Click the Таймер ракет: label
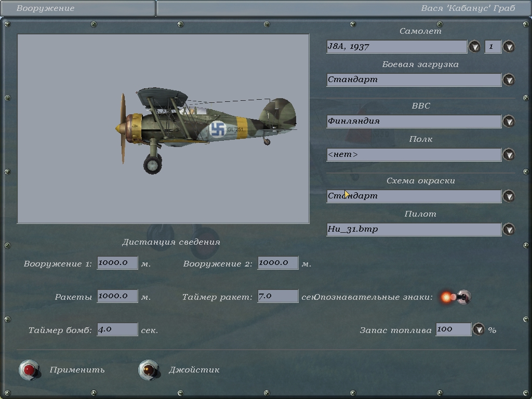Screen dimensions: 532x399 [x=217, y=297]
